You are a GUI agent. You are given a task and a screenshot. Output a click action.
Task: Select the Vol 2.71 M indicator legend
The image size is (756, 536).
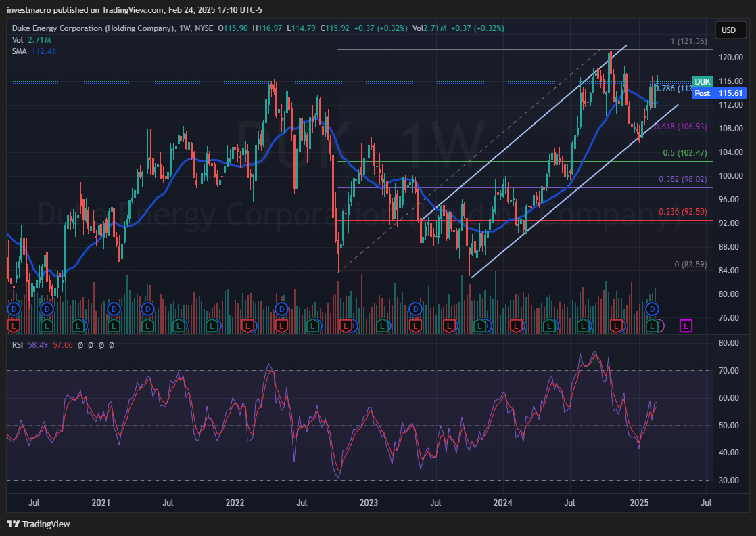(31, 40)
